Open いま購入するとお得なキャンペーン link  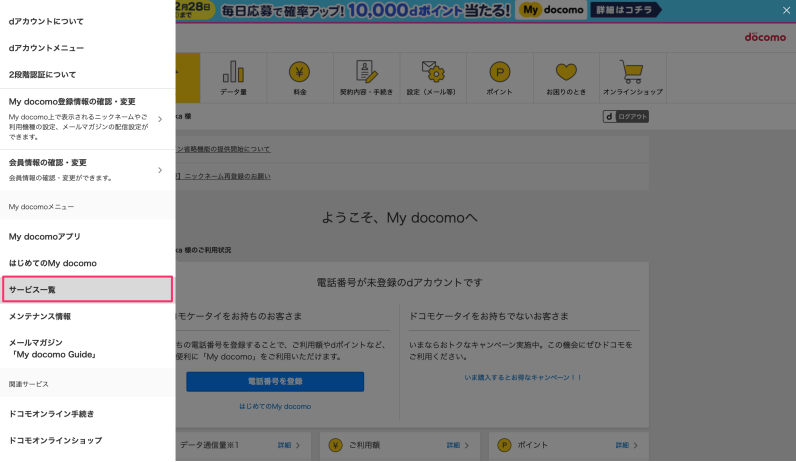(x=522, y=377)
